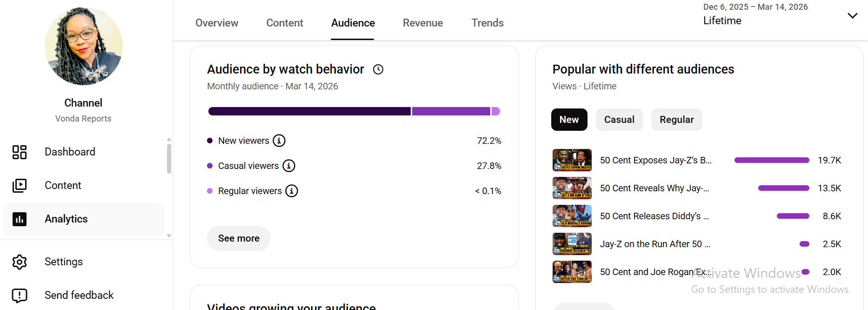Click the Dashboard grid icon
Image resolution: width=868 pixels, height=310 pixels.
tap(20, 152)
